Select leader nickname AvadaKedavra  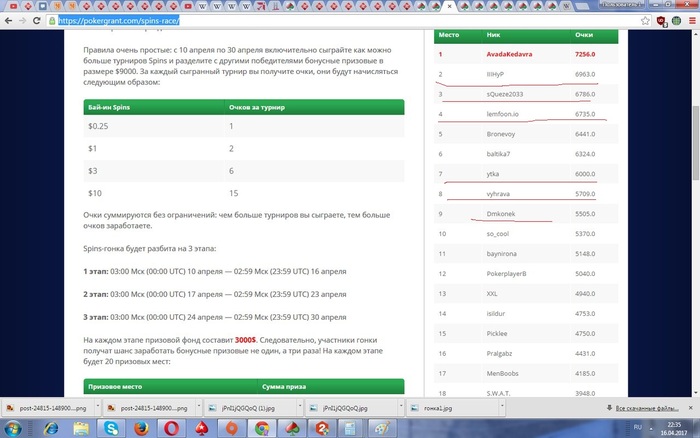509,54
